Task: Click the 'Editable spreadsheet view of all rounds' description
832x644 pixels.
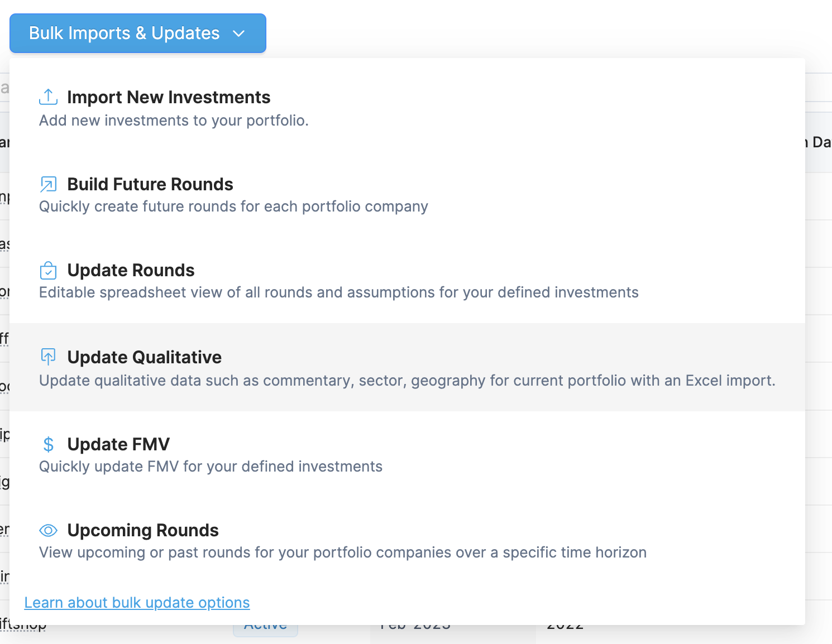Action: [x=338, y=292]
